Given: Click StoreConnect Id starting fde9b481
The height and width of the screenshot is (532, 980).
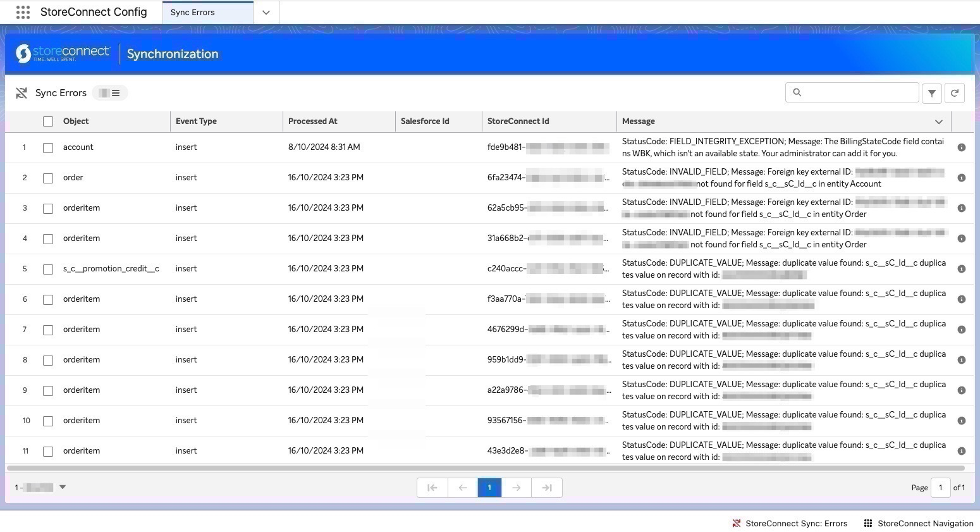Looking at the screenshot, I should pyautogui.click(x=548, y=147).
